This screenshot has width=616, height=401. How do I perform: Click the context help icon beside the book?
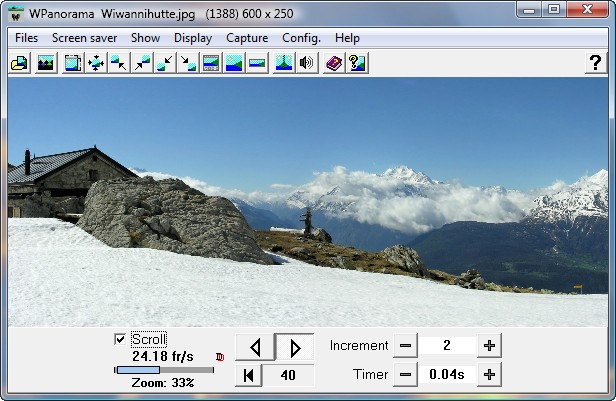pyautogui.click(x=357, y=63)
